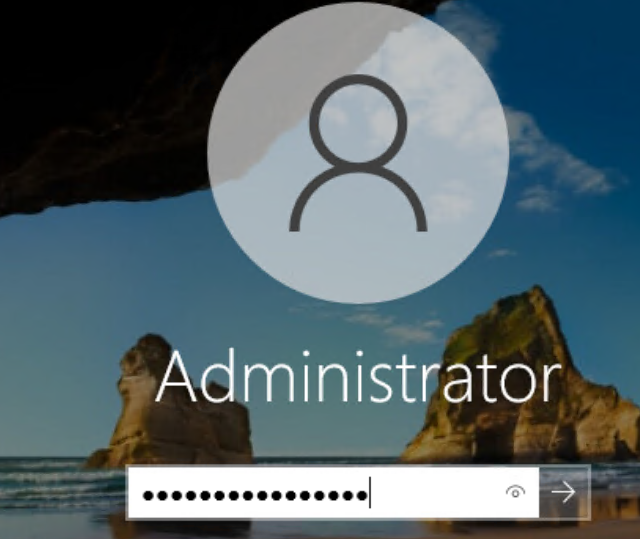
Task: Submit the password with the arrow button
Action: (x=564, y=492)
